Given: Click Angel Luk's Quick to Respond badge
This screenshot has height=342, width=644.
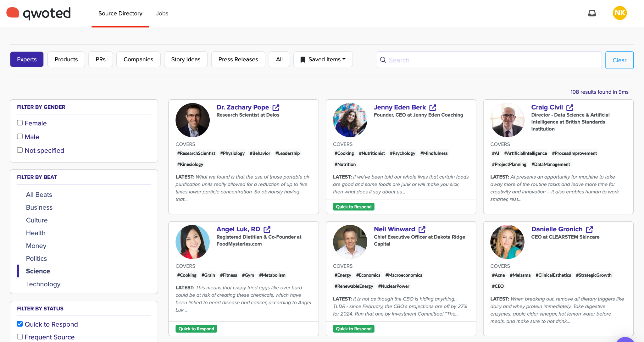Looking at the screenshot, I should pyautogui.click(x=196, y=329).
